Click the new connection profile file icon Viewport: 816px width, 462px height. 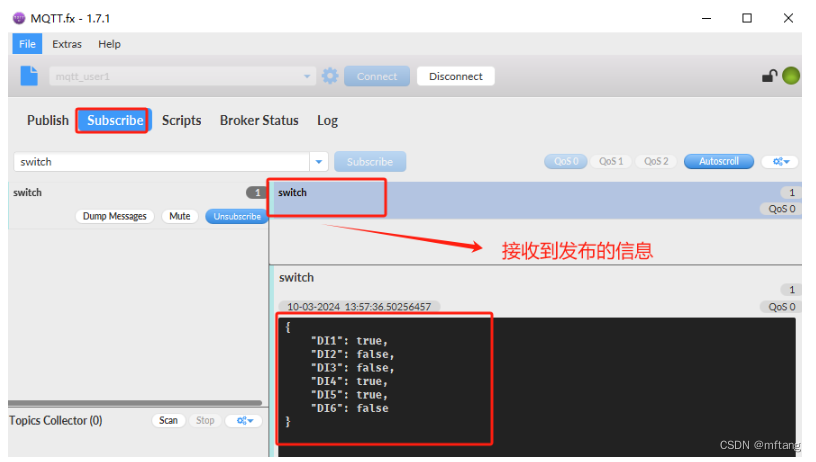point(29,76)
